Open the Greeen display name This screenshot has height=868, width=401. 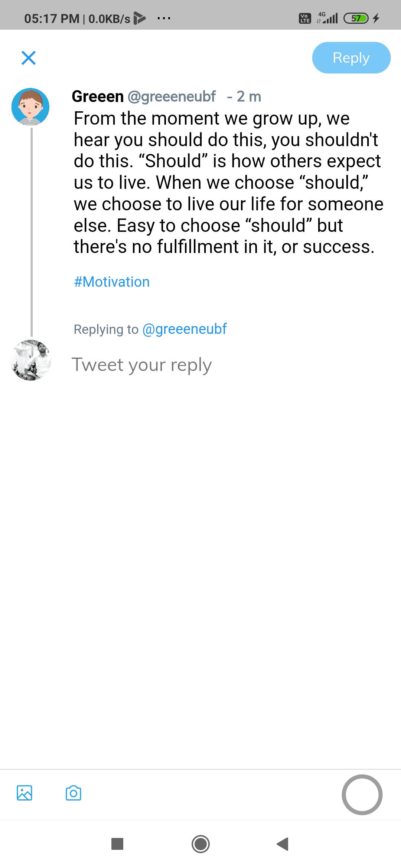tap(98, 96)
